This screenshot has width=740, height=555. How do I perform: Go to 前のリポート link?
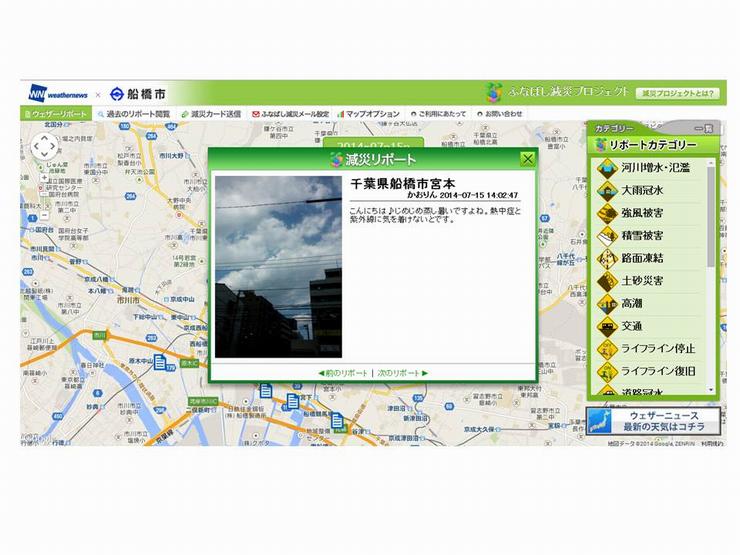point(343,373)
